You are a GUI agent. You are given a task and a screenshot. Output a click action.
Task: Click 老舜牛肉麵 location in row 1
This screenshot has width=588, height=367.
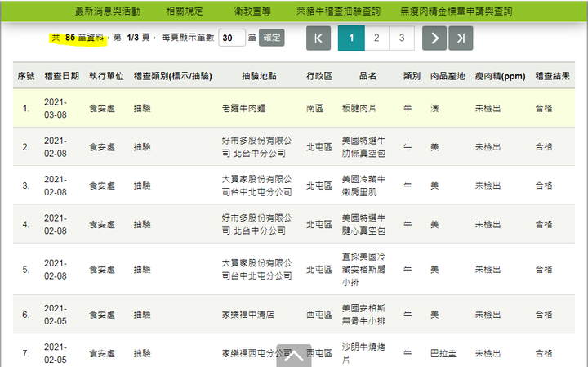(x=243, y=109)
